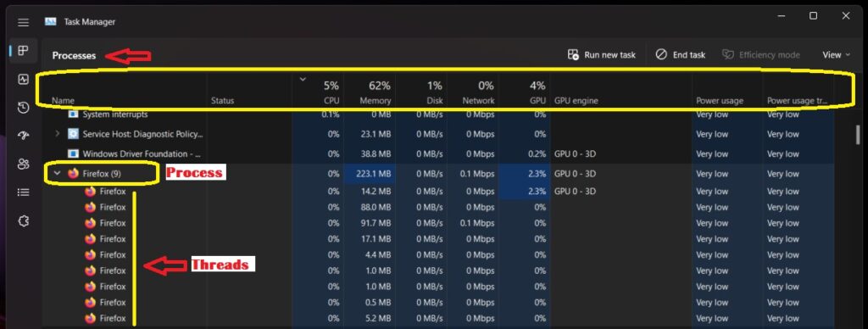Image resolution: width=868 pixels, height=329 pixels.
Task: Maximize the Task Manager window
Action: coord(813,16)
